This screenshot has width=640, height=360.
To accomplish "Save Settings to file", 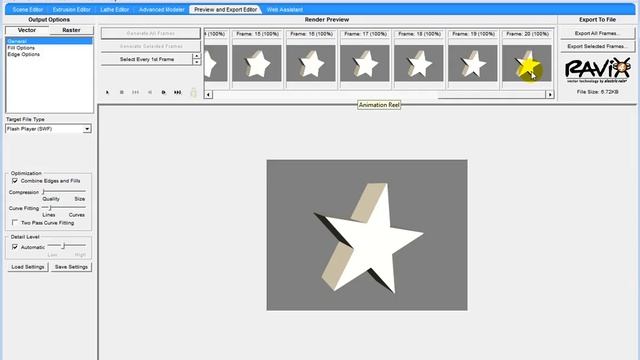I will click(71, 267).
